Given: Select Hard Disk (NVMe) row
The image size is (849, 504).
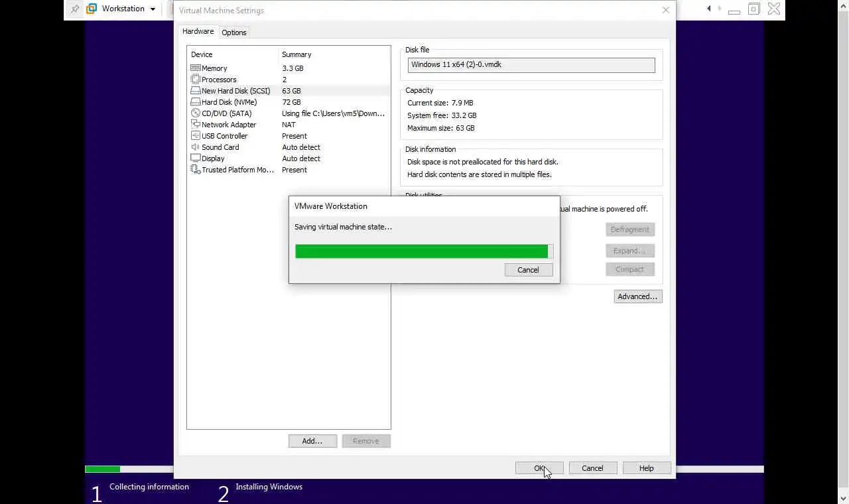Looking at the screenshot, I should (x=289, y=102).
